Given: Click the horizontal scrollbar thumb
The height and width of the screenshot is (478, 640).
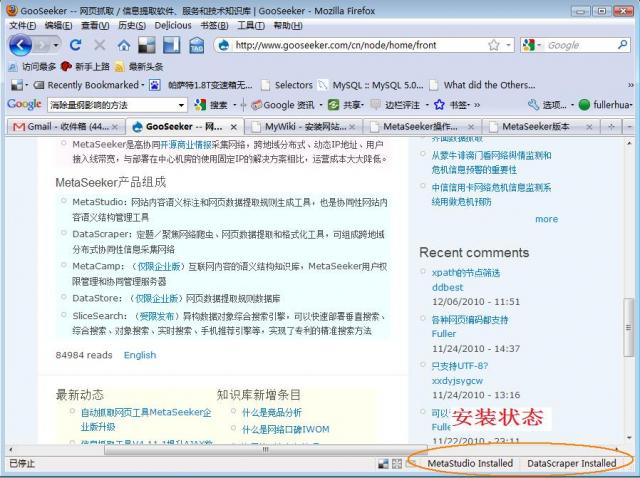Looking at the screenshot, I should click(265, 449).
